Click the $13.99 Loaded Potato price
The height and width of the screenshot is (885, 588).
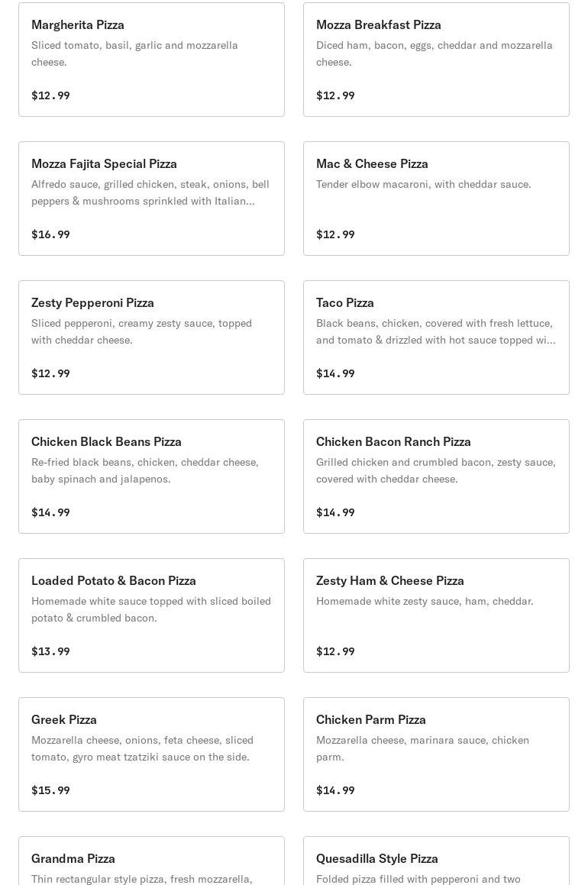pos(50,651)
